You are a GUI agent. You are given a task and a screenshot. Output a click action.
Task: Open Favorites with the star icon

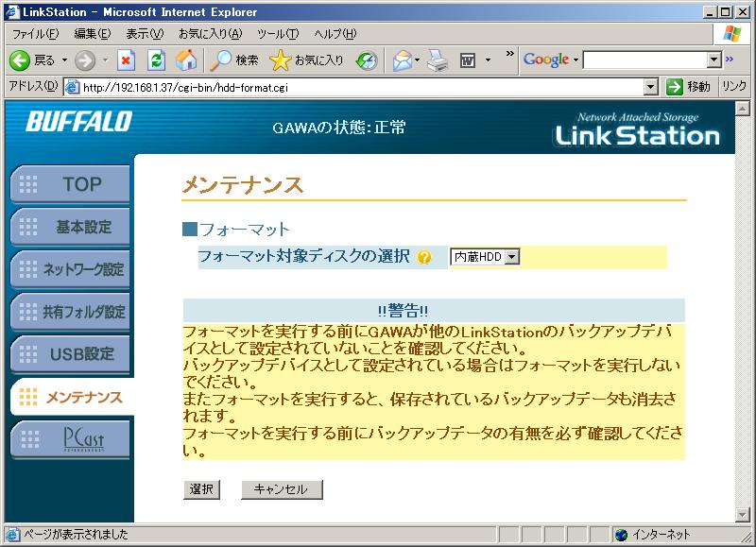pyautogui.click(x=280, y=60)
